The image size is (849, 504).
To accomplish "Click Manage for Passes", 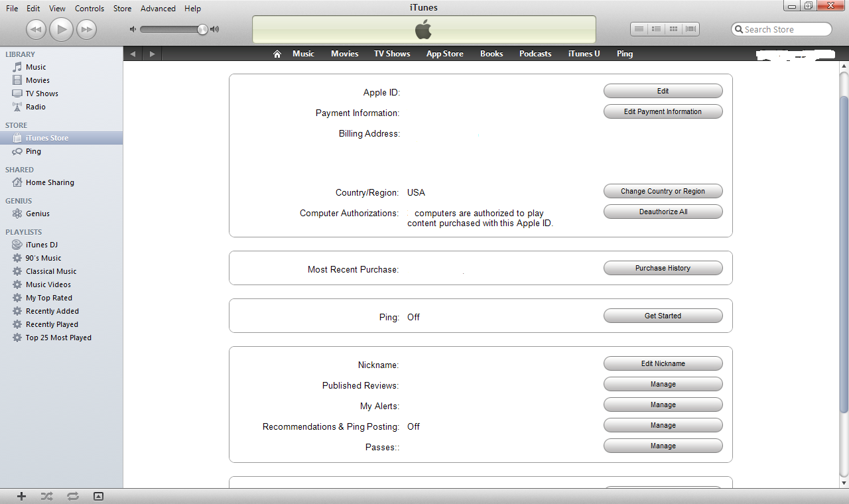I will 663,446.
